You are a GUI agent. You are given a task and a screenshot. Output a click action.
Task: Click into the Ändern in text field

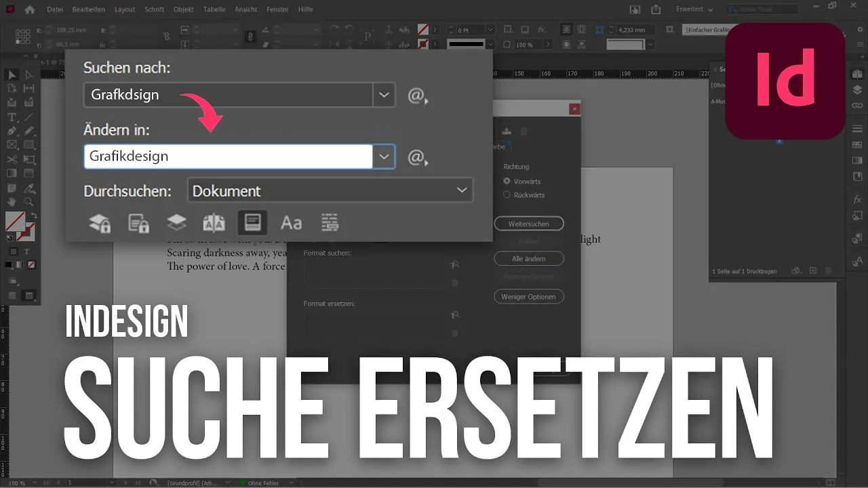(x=229, y=157)
